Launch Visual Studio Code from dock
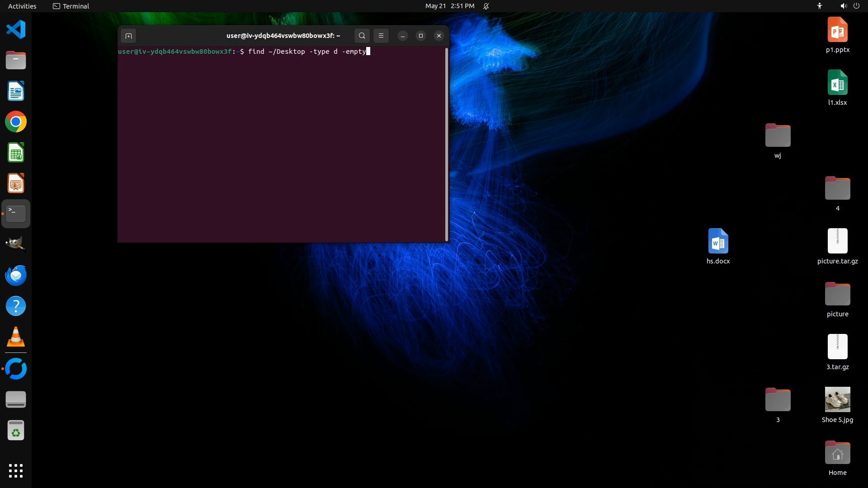Image resolution: width=868 pixels, height=488 pixels. click(16, 30)
